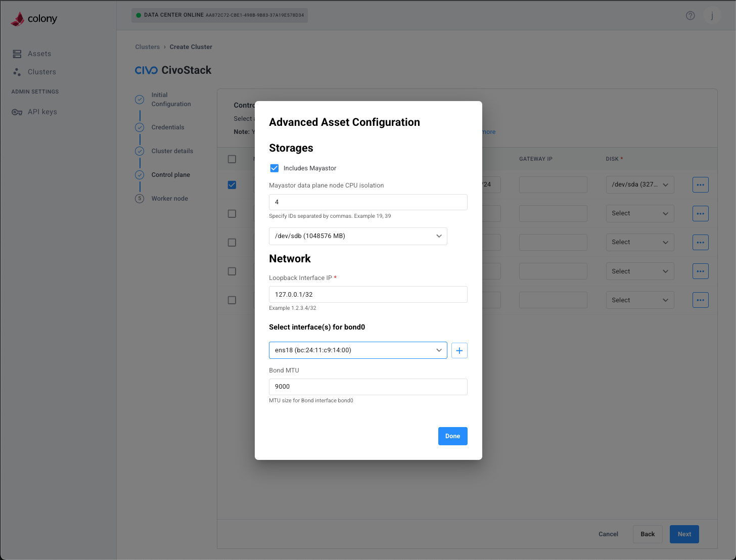Open the user avatar menu
736x560 pixels.
pos(712,16)
